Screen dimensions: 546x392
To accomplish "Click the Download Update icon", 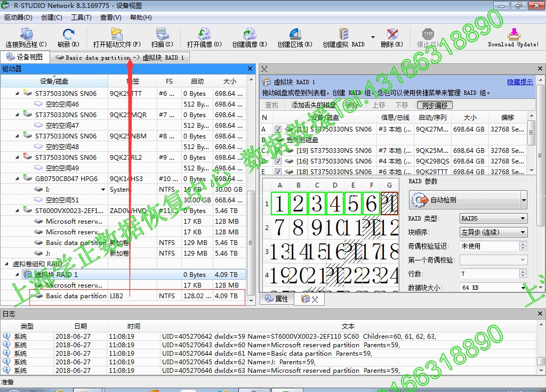I will 513,34.
